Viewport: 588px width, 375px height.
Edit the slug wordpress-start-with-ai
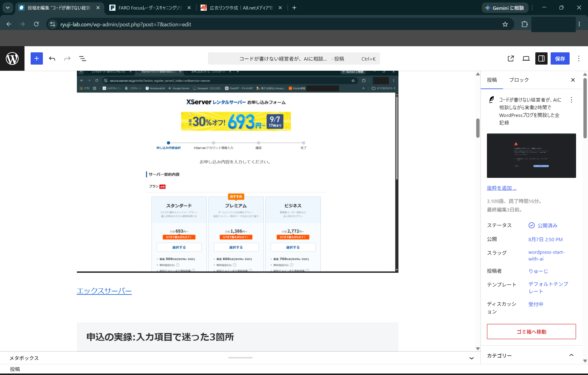pyautogui.click(x=546, y=255)
